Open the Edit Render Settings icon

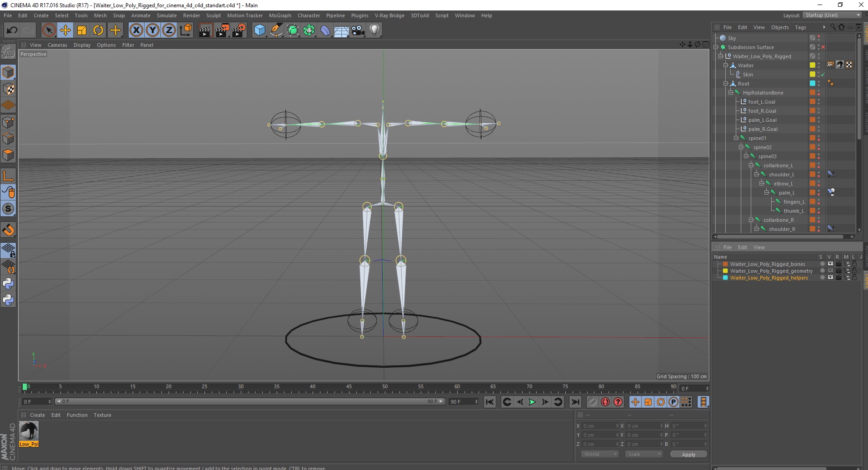(x=239, y=30)
